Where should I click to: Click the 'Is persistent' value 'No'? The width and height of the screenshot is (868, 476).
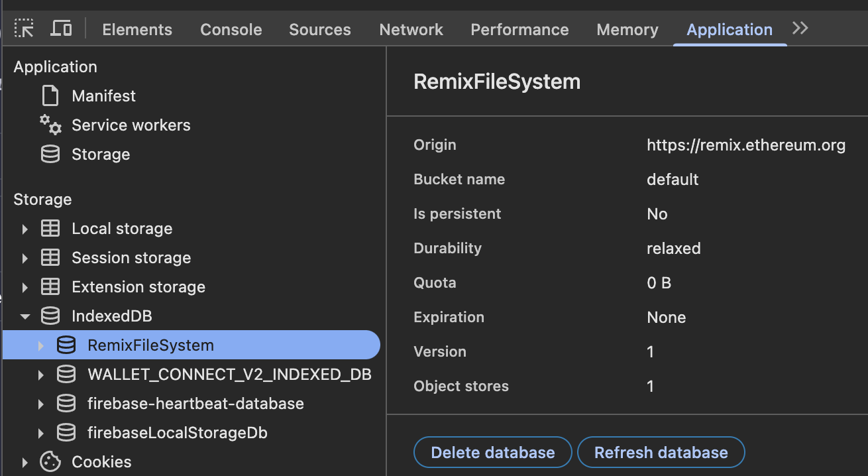coord(657,214)
